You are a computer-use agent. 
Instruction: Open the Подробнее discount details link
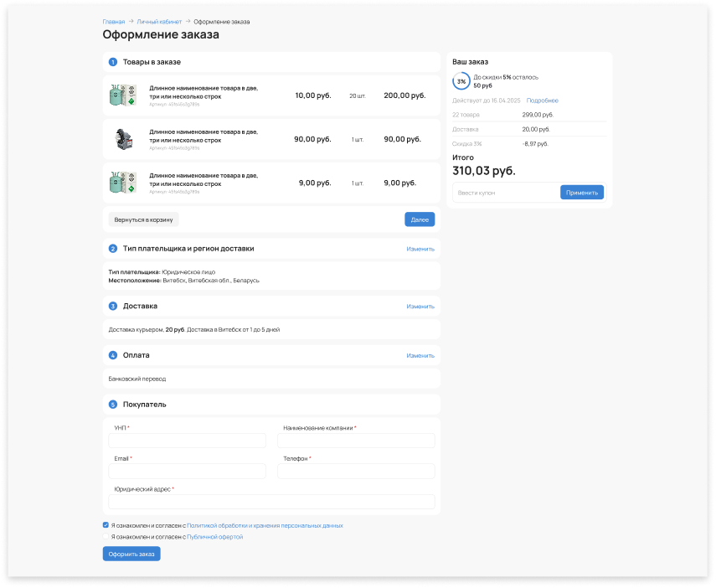click(542, 101)
